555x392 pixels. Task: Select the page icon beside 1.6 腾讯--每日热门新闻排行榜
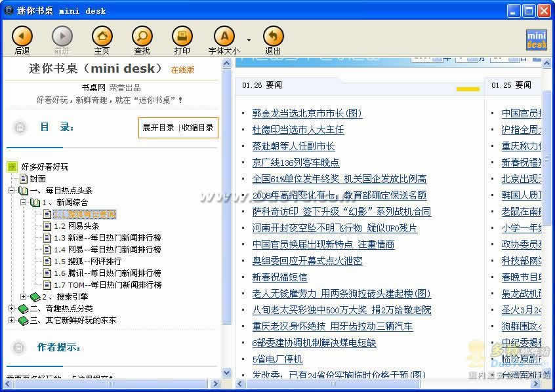(x=47, y=273)
